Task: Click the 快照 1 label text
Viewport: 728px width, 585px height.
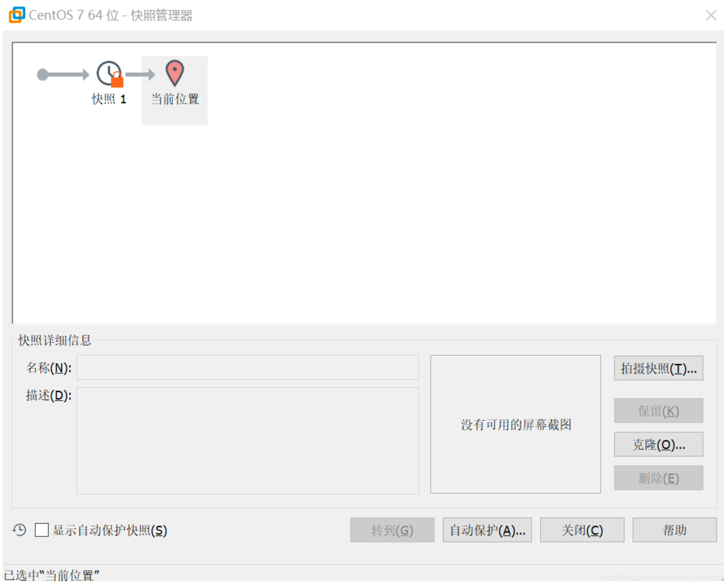Action: [x=109, y=99]
